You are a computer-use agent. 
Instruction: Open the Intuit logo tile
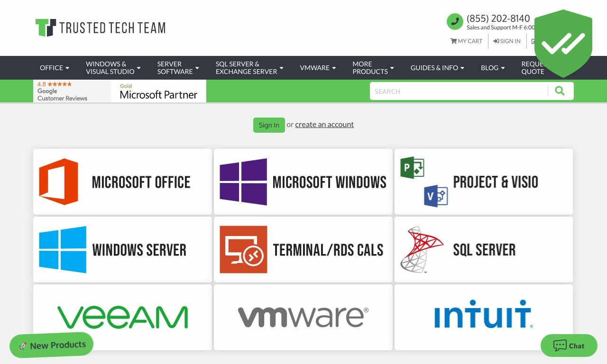tap(484, 317)
